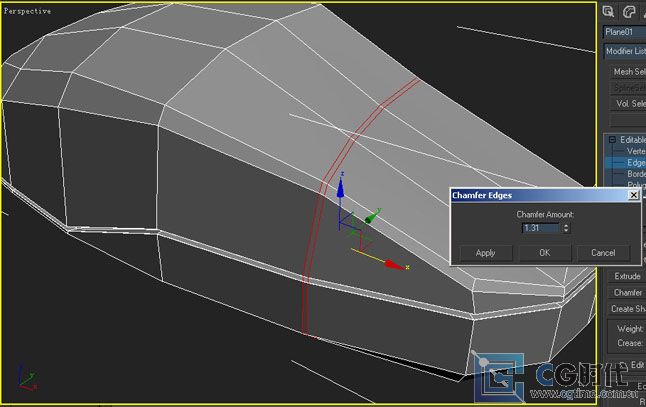Image resolution: width=646 pixels, height=407 pixels.
Task: Click the Vol. Select modifier button
Action: (x=628, y=104)
